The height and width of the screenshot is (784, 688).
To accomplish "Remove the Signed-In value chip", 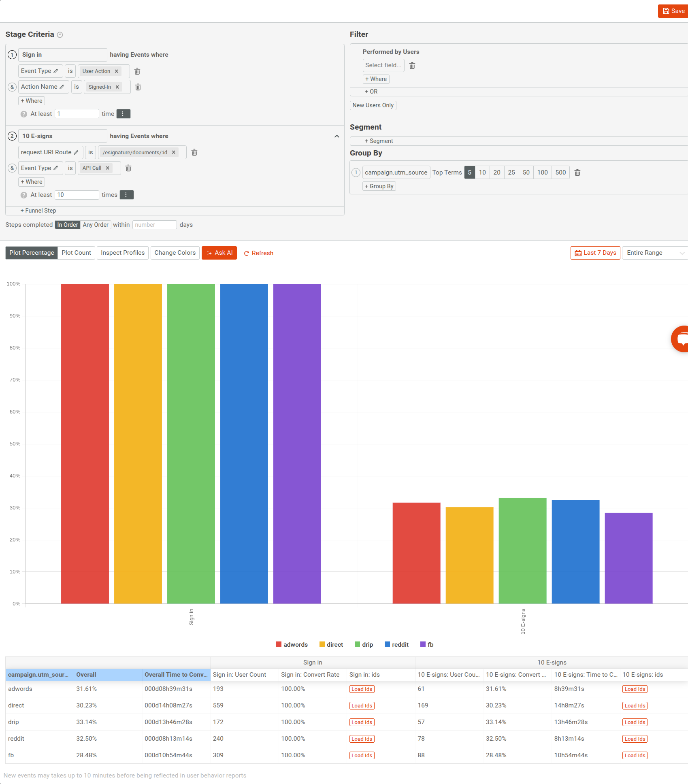I will [x=117, y=87].
